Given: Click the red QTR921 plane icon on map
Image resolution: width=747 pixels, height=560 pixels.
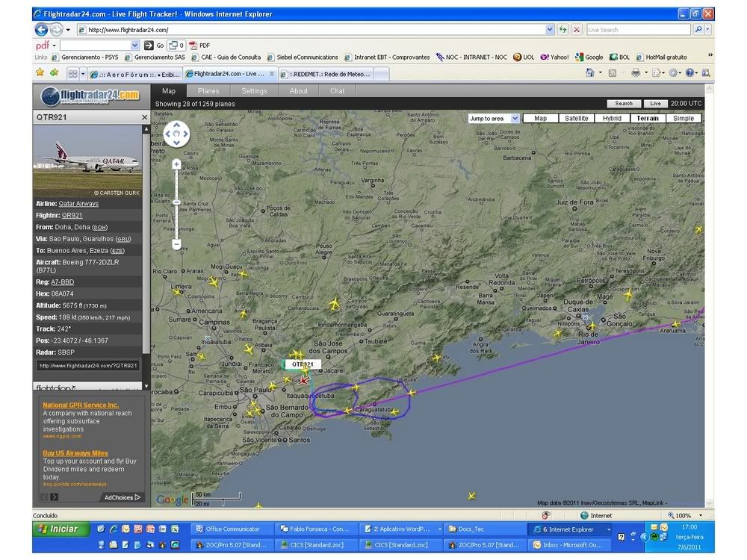Looking at the screenshot, I should pyautogui.click(x=304, y=380).
